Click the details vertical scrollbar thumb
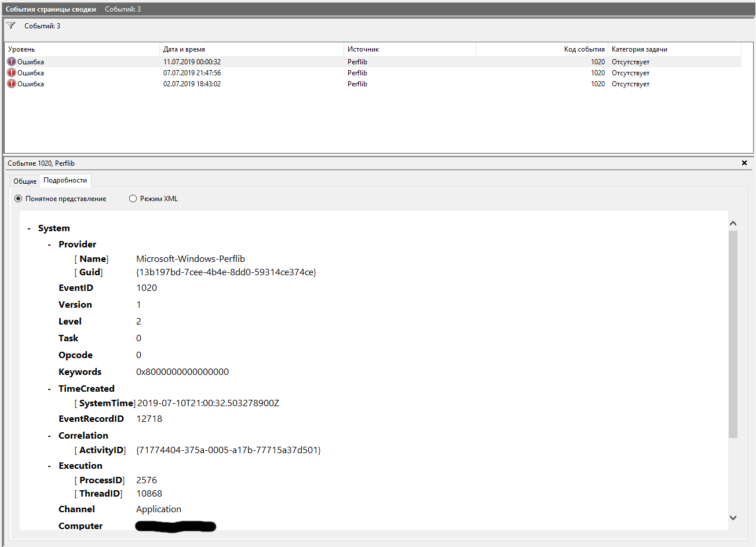Image resolution: width=756 pixels, height=547 pixels. pos(733,334)
